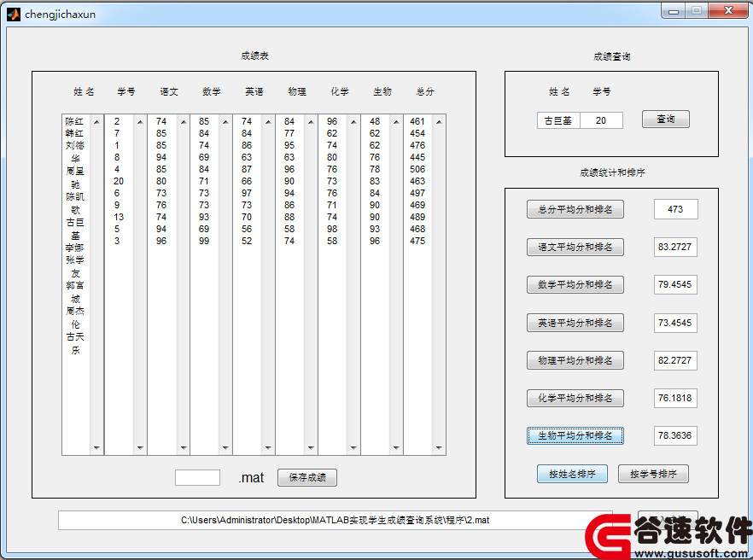Click the up arrow of the 数学 list
753x560 pixels.
pos(225,122)
